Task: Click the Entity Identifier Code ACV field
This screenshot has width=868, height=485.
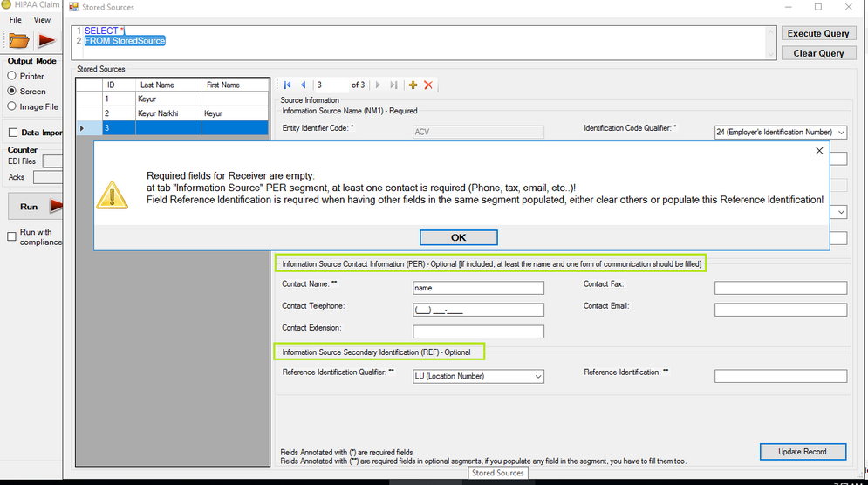Action: (478, 132)
